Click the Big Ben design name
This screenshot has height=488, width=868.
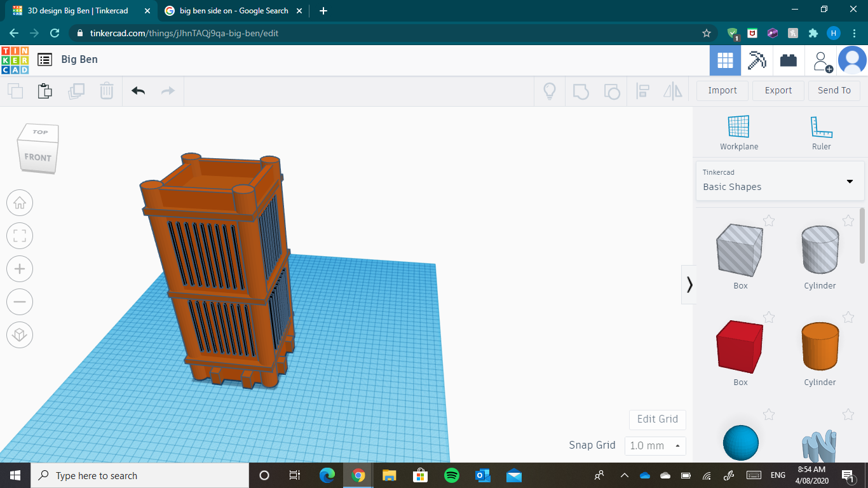point(79,59)
